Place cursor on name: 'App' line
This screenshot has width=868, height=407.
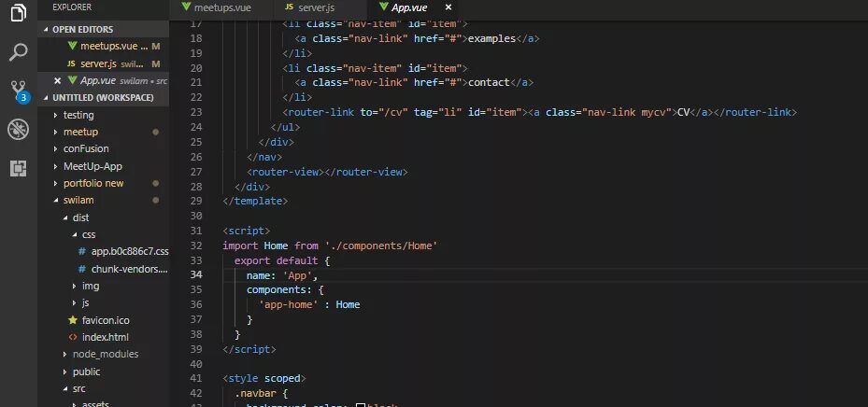click(x=282, y=274)
